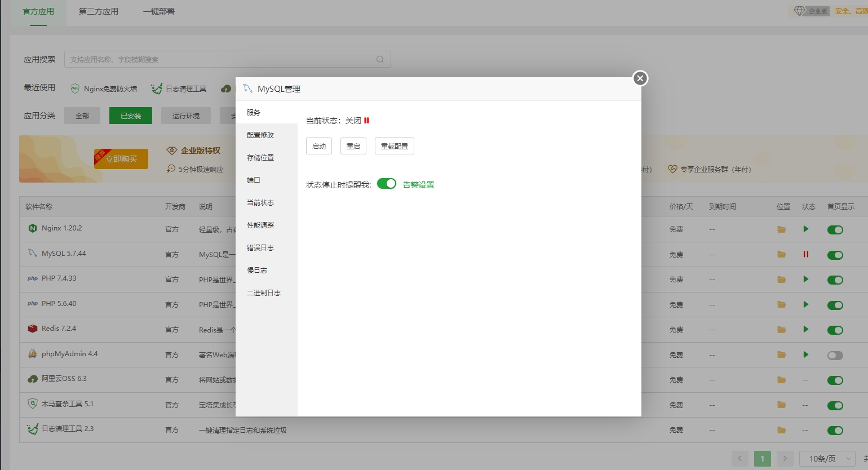Filter apps by 运行环境 category

(186, 116)
